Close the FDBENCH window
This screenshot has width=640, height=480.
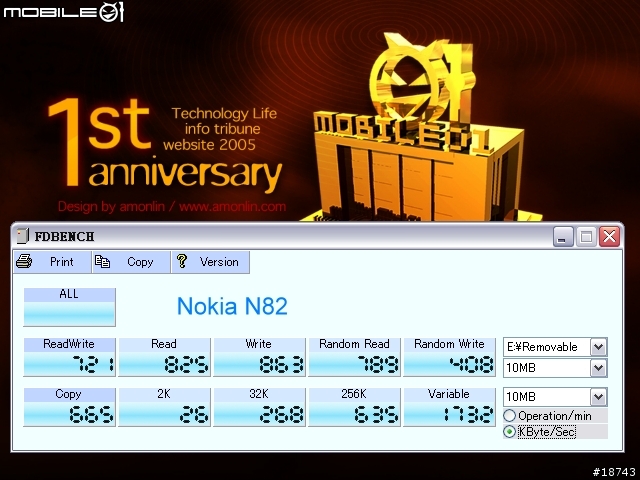609,236
